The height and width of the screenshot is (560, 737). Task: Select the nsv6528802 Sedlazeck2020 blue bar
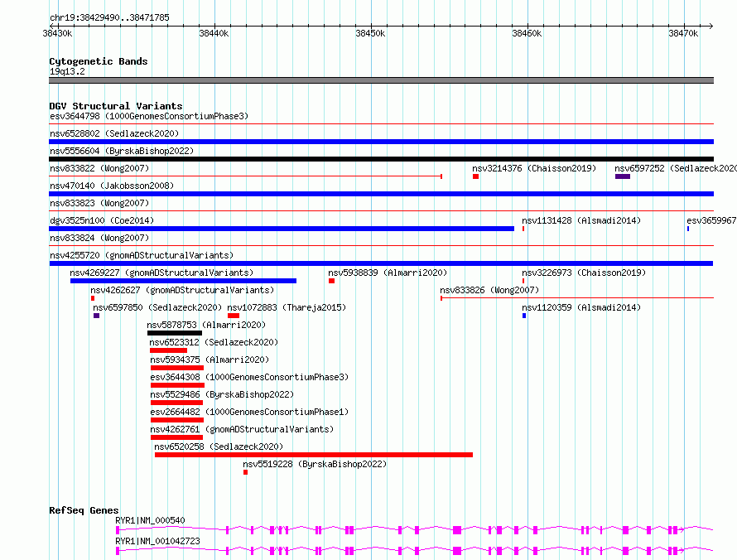[381, 142]
